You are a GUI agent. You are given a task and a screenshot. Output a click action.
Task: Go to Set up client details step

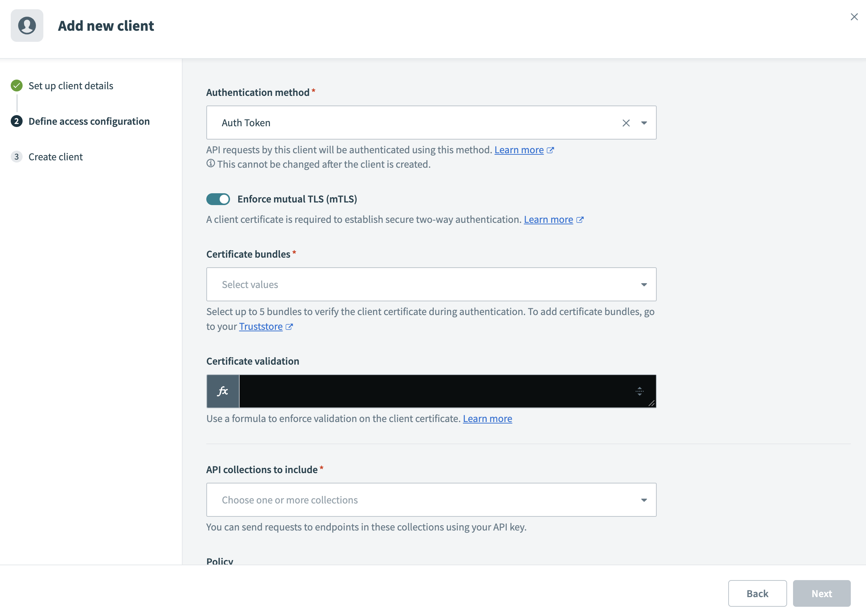coord(71,86)
